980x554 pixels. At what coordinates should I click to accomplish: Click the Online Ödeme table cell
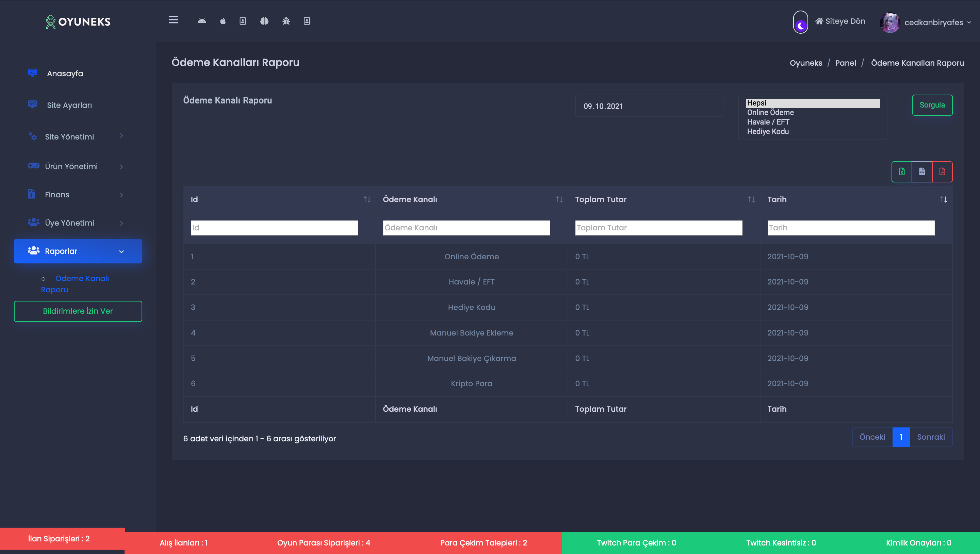click(x=471, y=257)
